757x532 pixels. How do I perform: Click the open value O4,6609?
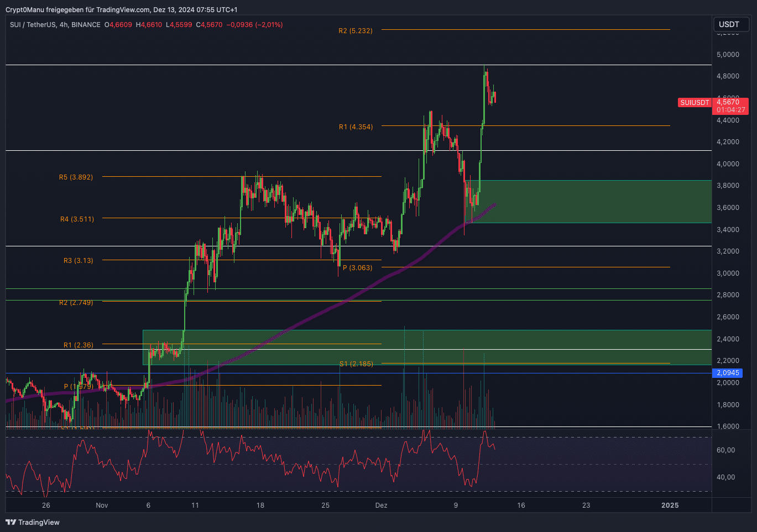tap(118, 25)
